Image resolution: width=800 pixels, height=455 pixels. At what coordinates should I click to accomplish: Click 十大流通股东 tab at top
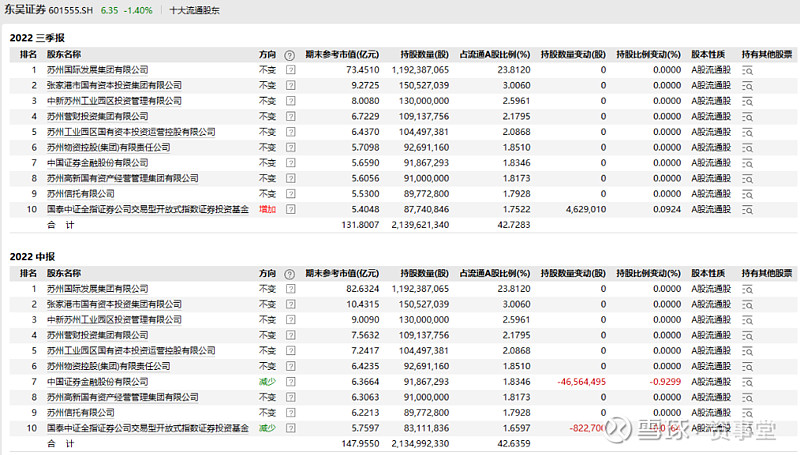tap(194, 10)
